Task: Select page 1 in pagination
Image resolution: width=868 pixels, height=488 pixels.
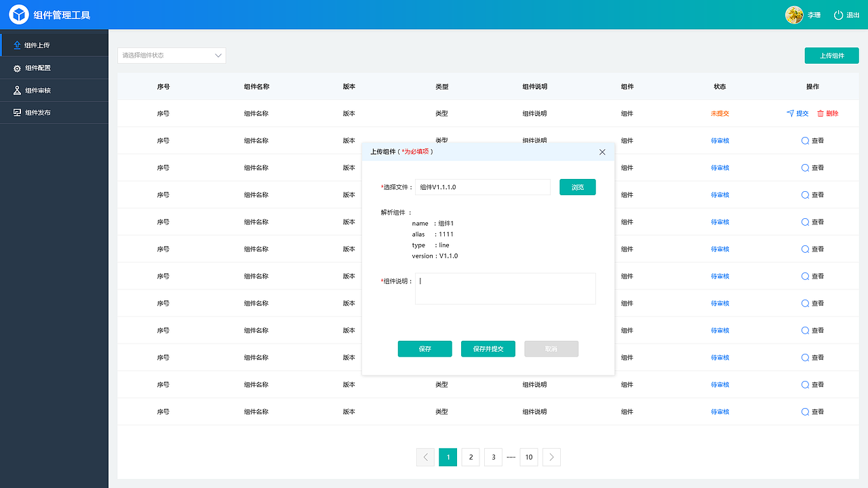Action: pyautogui.click(x=448, y=457)
